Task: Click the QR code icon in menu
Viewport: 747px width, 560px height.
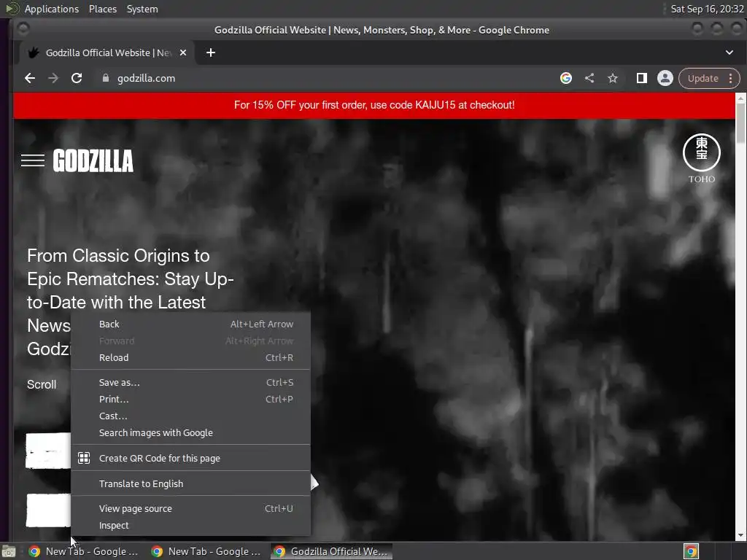Action: pyautogui.click(x=84, y=458)
